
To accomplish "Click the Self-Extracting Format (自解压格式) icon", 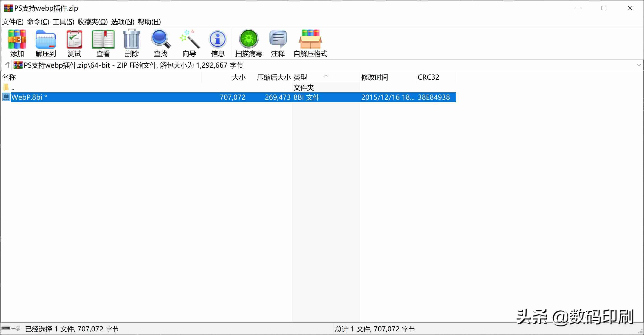I will pyautogui.click(x=310, y=43).
